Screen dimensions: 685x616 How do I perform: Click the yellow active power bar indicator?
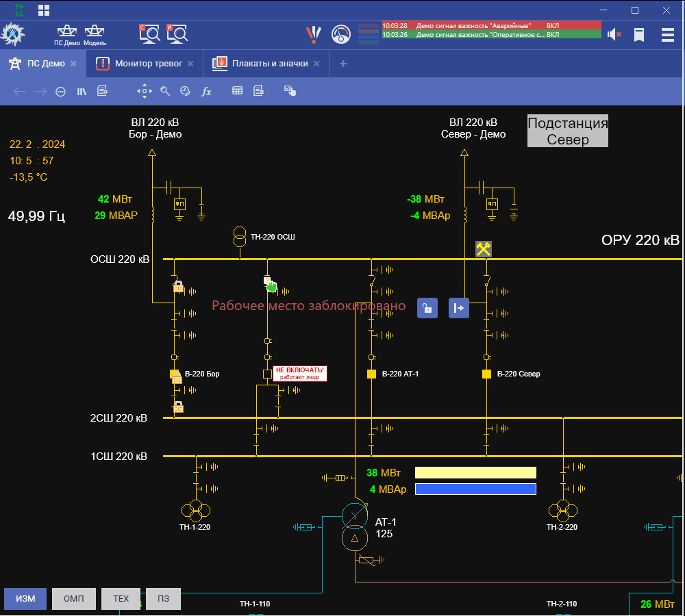pyautogui.click(x=475, y=472)
